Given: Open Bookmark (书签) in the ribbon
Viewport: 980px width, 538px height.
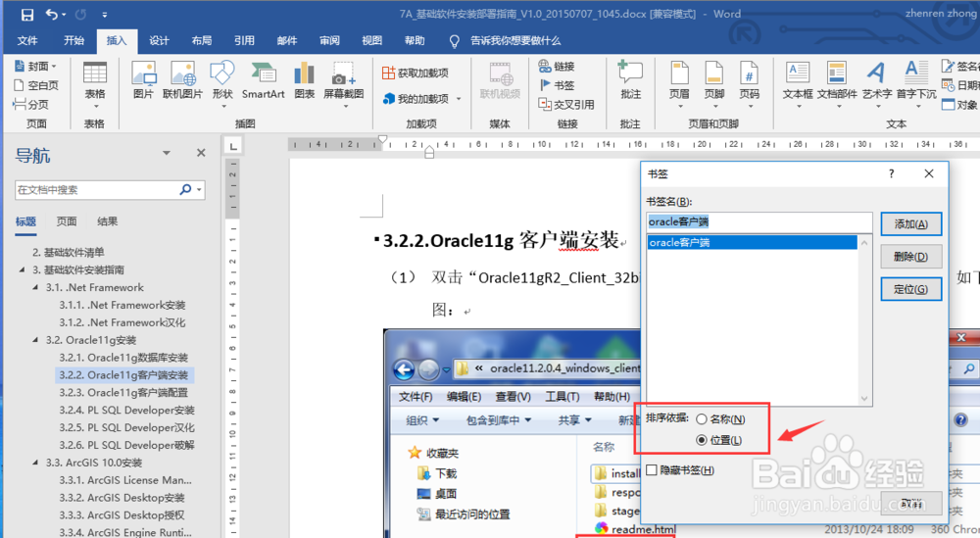Looking at the screenshot, I should pyautogui.click(x=557, y=85).
